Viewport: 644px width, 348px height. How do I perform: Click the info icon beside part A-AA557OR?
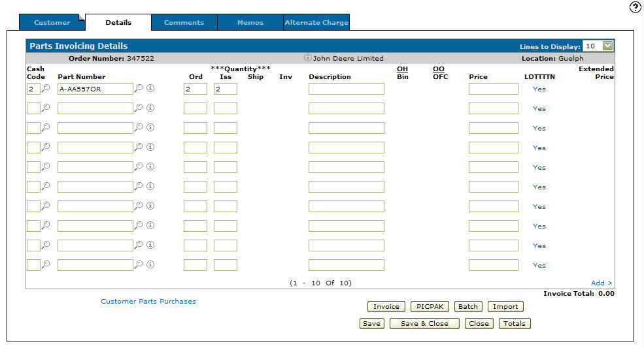point(150,89)
